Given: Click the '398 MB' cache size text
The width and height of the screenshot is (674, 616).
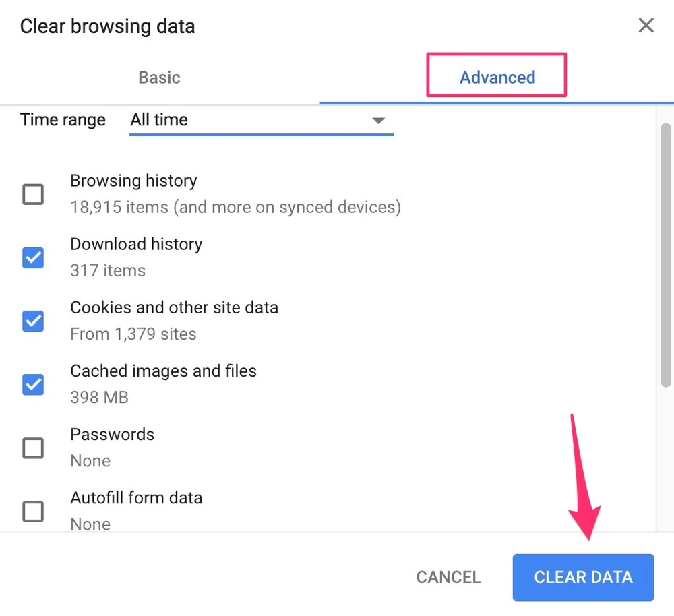Looking at the screenshot, I should (99, 398).
